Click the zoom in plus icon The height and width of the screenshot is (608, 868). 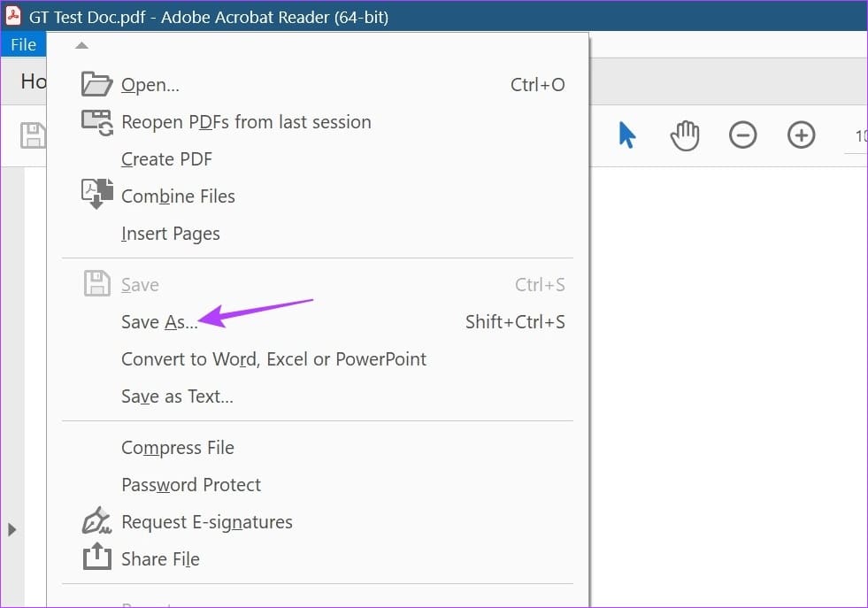(801, 135)
